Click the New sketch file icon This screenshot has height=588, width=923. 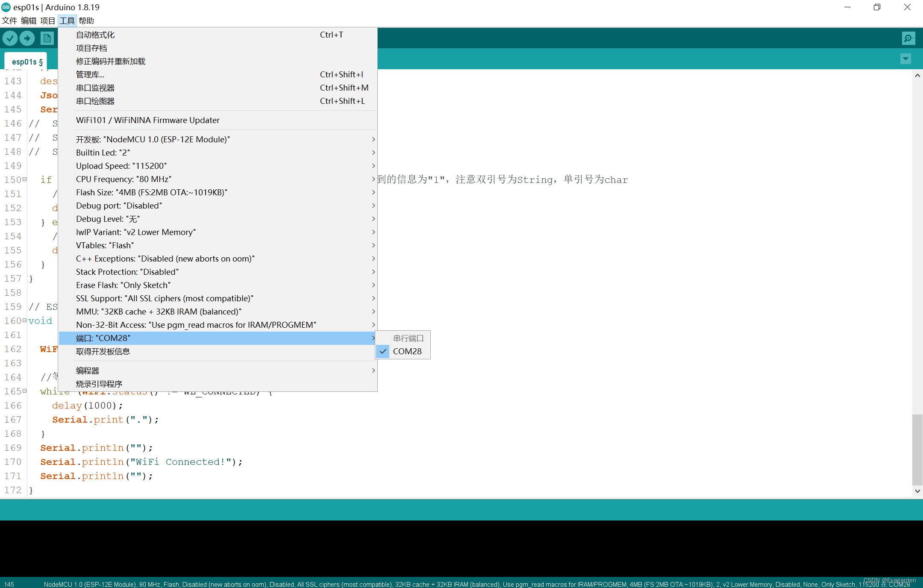pyautogui.click(x=47, y=38)
